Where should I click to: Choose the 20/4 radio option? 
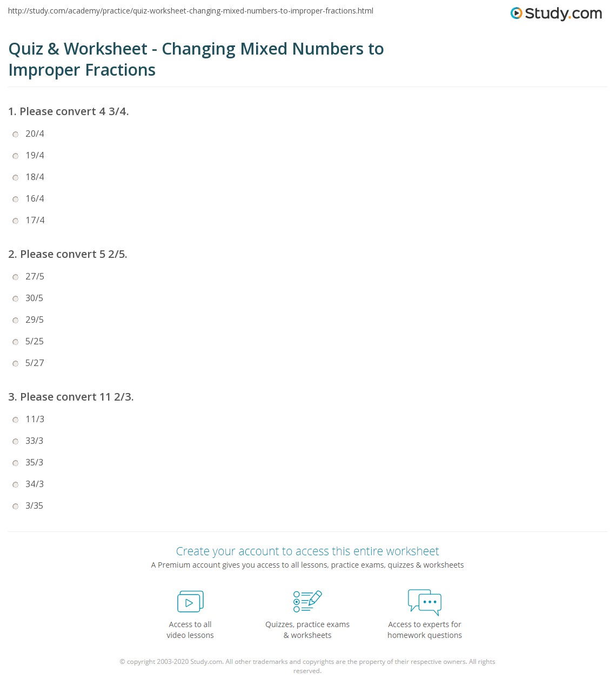[16, 135]
